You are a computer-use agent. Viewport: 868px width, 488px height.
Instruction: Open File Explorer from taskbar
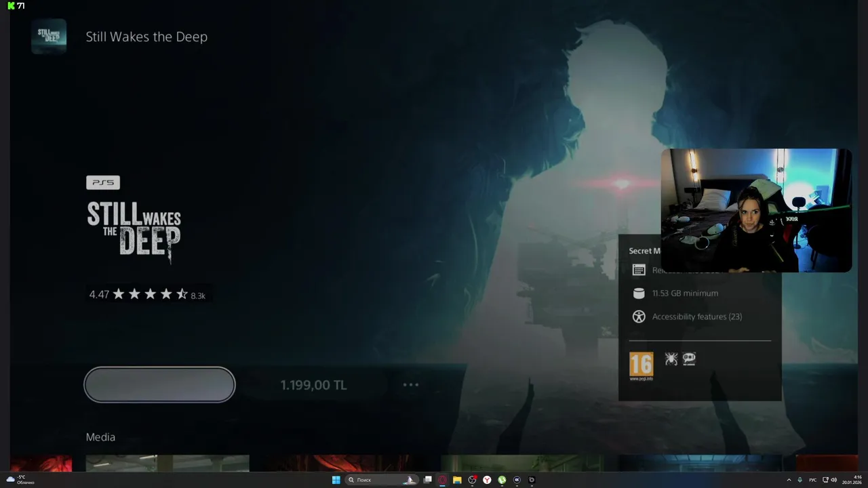point(457,480)
